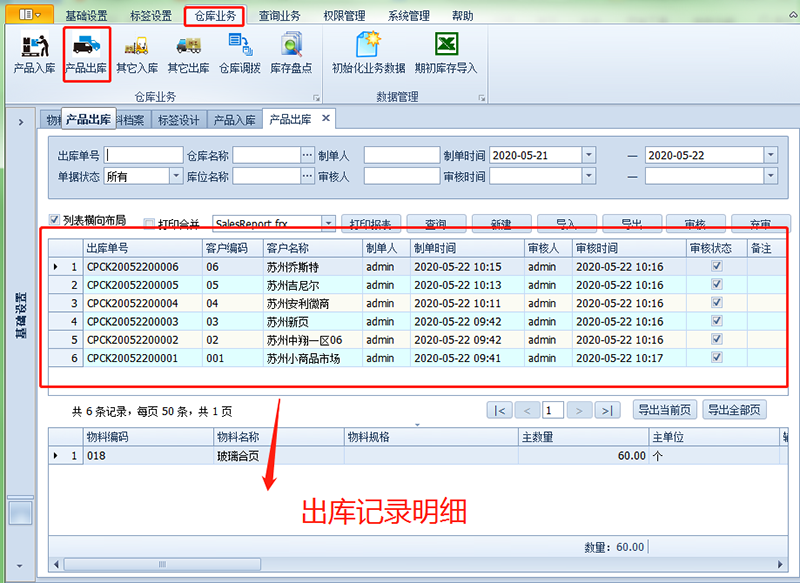Open 数据管理 group dialog launcher
Viewport: 800px width, 583px height.
coord(482,97)
